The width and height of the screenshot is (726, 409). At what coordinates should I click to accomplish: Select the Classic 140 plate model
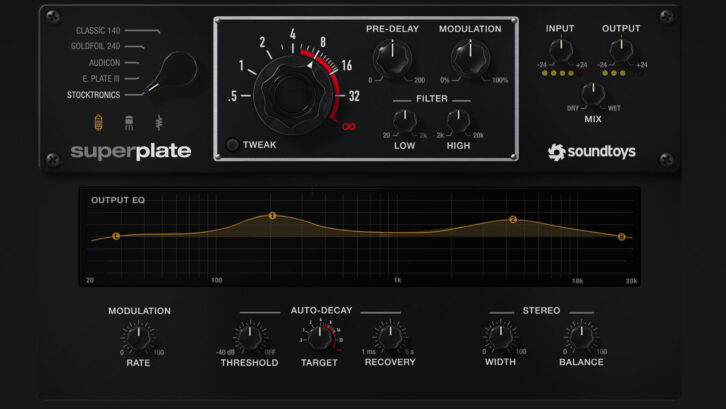click(98, 31)
